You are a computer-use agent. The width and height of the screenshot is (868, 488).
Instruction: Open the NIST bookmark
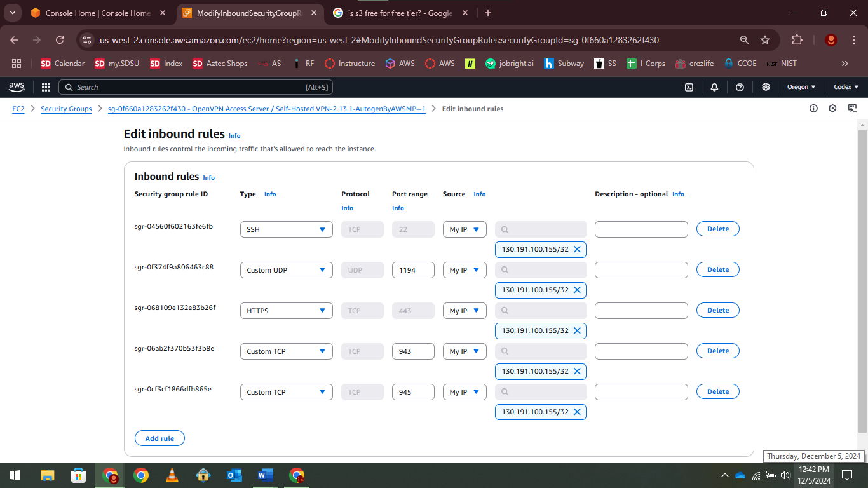click(x=782, y=64)
